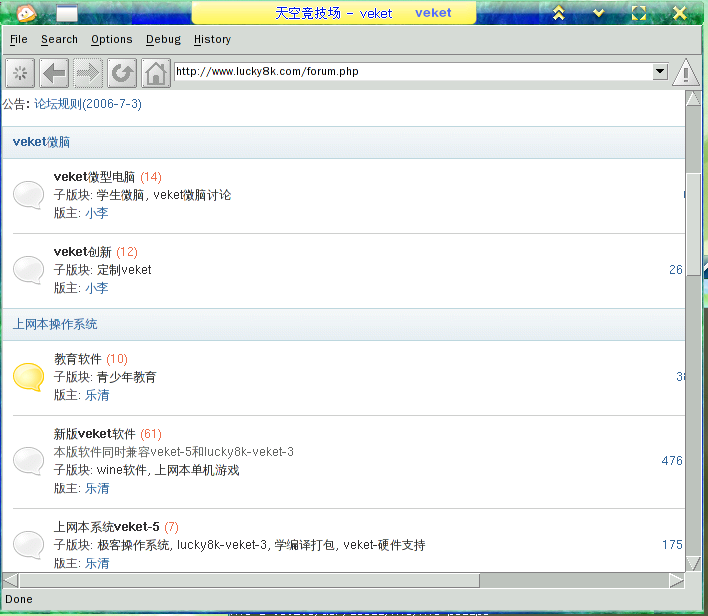Click the 子版块: wine软件 line
The image size is (708, 616).
pos(146,470)
